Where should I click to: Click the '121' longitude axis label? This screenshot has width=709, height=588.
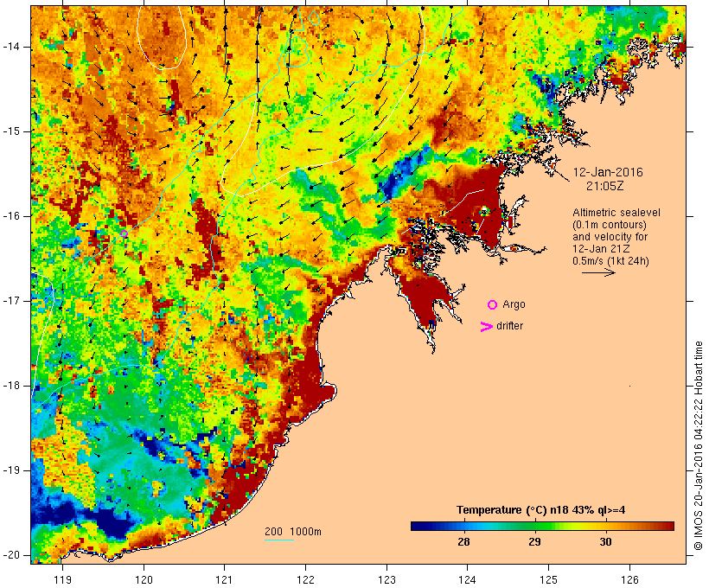[224, 579]
